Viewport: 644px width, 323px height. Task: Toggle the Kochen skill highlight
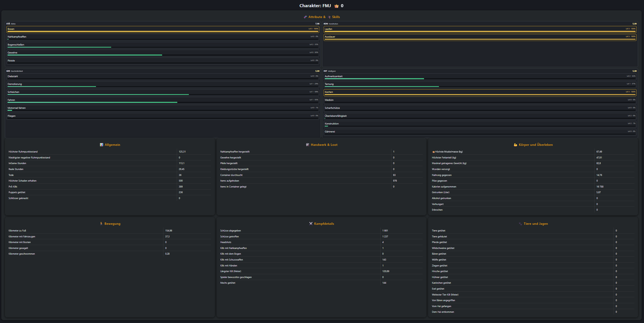(x=480, y=92)
